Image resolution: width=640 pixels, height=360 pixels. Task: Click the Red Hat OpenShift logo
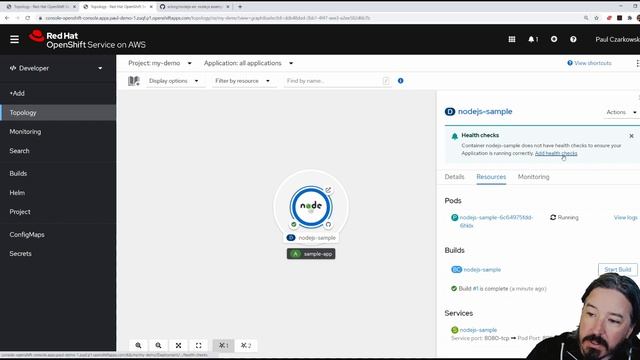coord(87,40)
